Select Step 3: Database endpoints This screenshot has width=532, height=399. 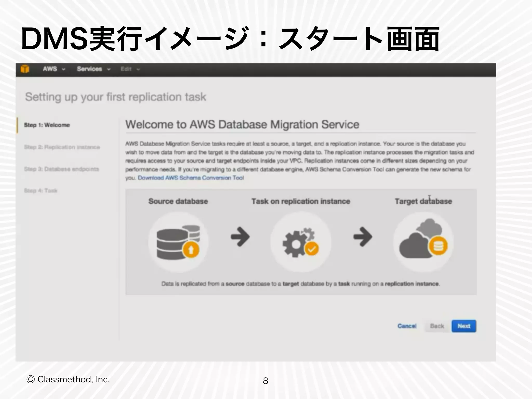pyautogui.click(x=61, y=169)
